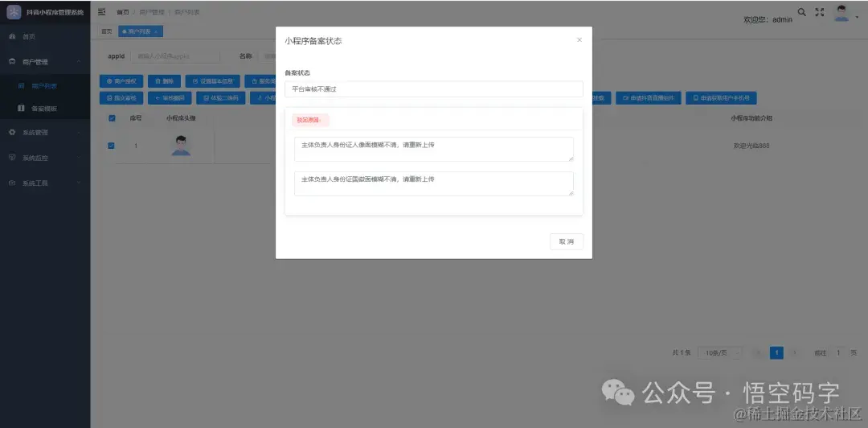Click the 系统工具 toolbox icon in sidebar
The height and width of the screenshot is (428, 868).
(x=12, y=183)
